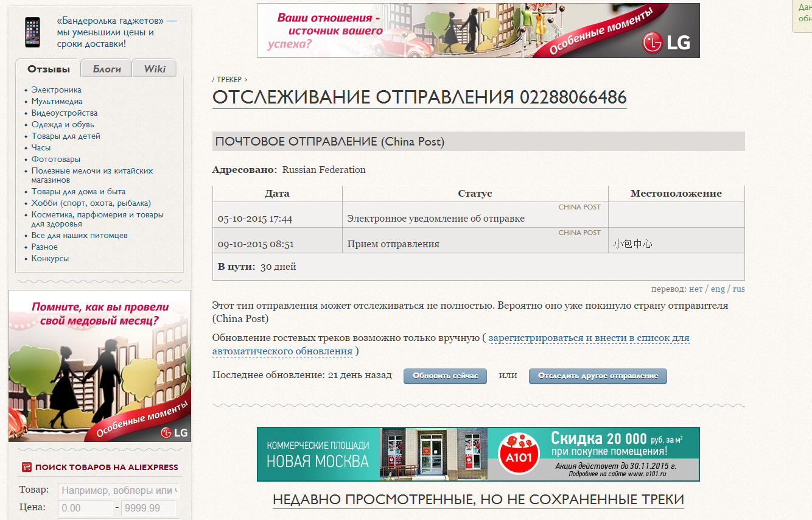Screen dimensions: 812x520
Task: Choose нет to disable translation
Action: pos(695,289)
